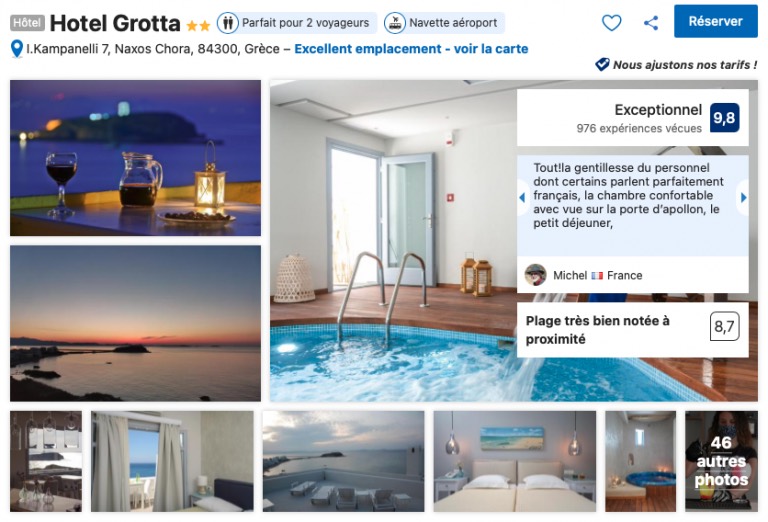Click the Réserver button
768x522 pixels.
[x=716, y=22]
